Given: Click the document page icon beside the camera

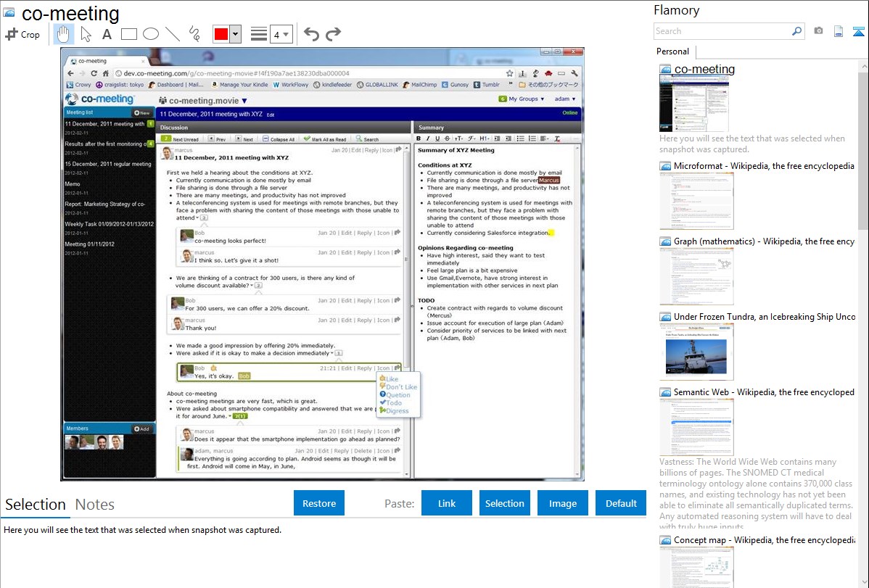Looking at the screenshot, I should (839, 31).
